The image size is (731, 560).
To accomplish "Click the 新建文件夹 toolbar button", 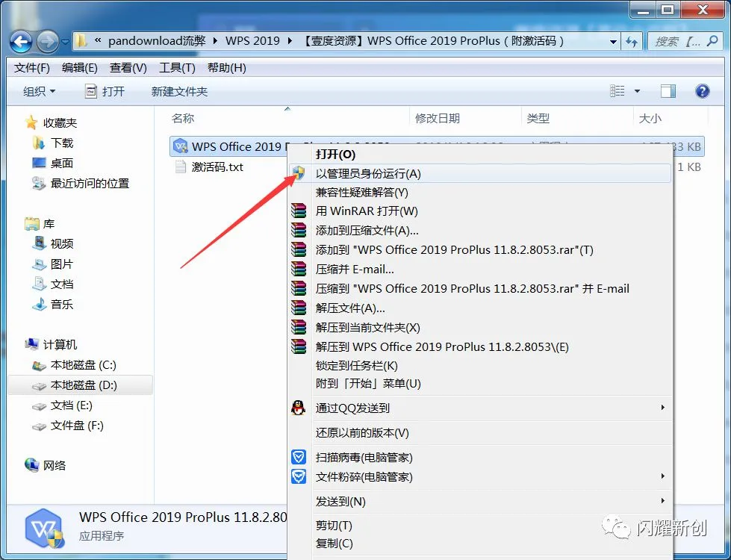I will (x=179, y=91).
